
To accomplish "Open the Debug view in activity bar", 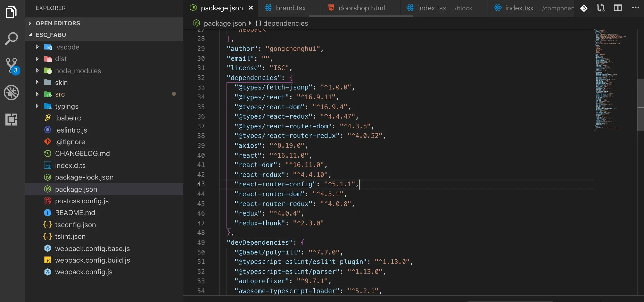I will (11, 93).
